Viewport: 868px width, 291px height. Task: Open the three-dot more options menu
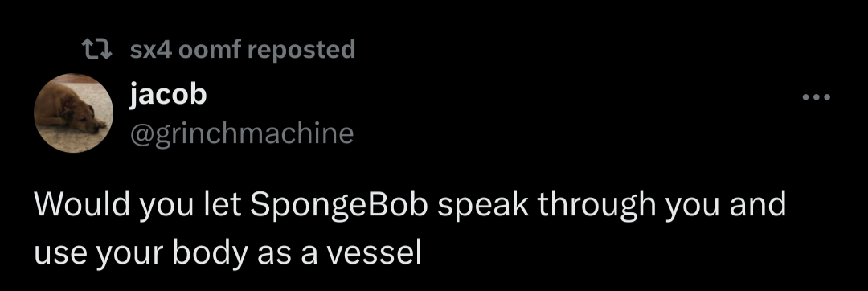coord(817,97)
